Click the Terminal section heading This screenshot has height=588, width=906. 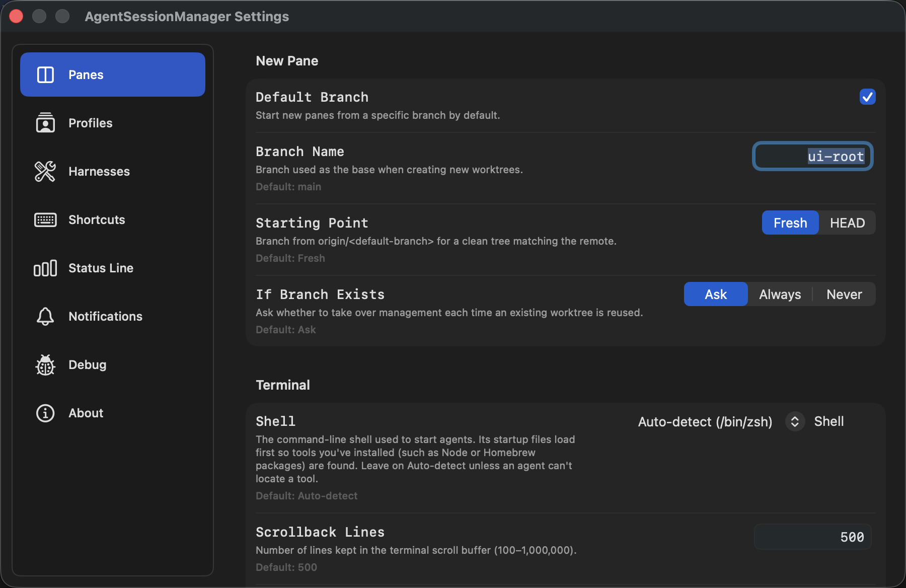(283, 385)
